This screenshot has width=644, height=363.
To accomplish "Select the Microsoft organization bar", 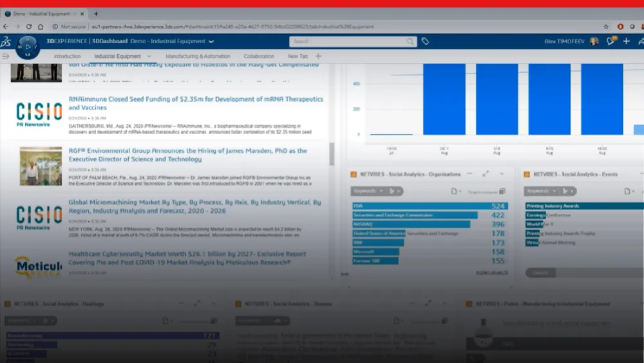I will [x=375, y=251].
